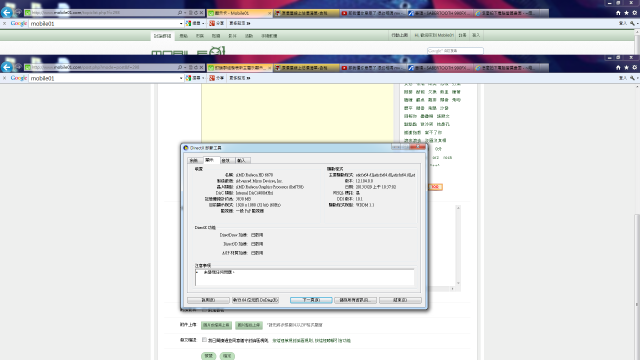Image resolution: width=640 pixels, height=360 pixels.
Task: Click the 確定 button at page bottom
Action: pyautogui.click(x=227, y=356)
